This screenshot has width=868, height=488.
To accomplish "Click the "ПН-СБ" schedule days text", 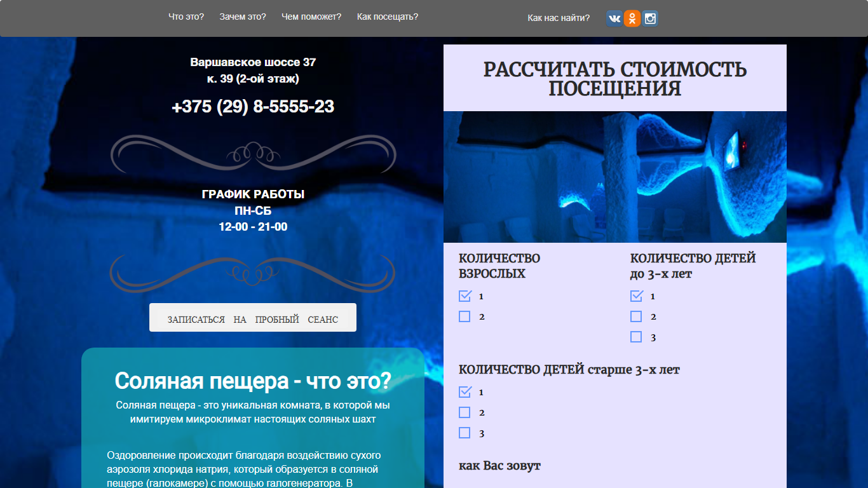I will (253, 210).
